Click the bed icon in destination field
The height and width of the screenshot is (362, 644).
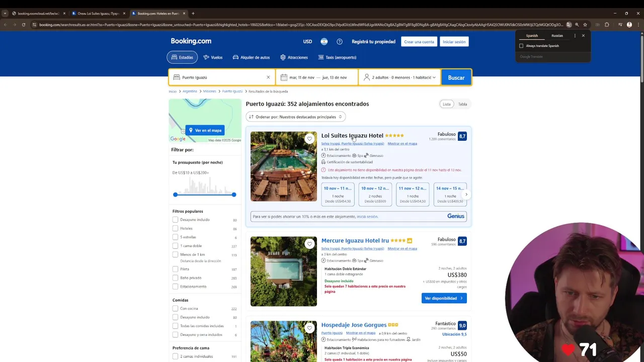[176, 77]
